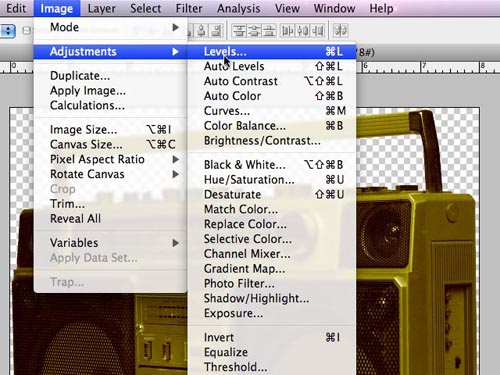Choose Auto Contrast
500x375 pixels.
click(x=272, y=81)
